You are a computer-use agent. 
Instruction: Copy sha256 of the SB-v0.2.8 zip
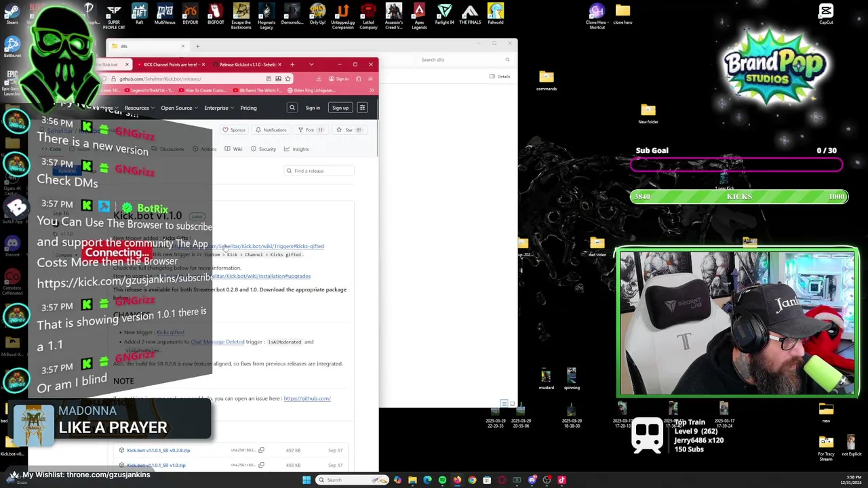[x=261, y=450]
